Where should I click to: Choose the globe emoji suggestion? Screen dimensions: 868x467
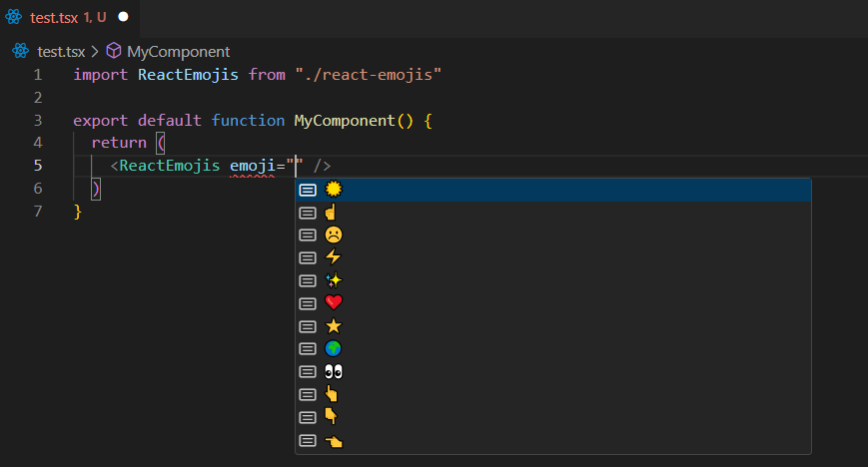pos(334,349)
